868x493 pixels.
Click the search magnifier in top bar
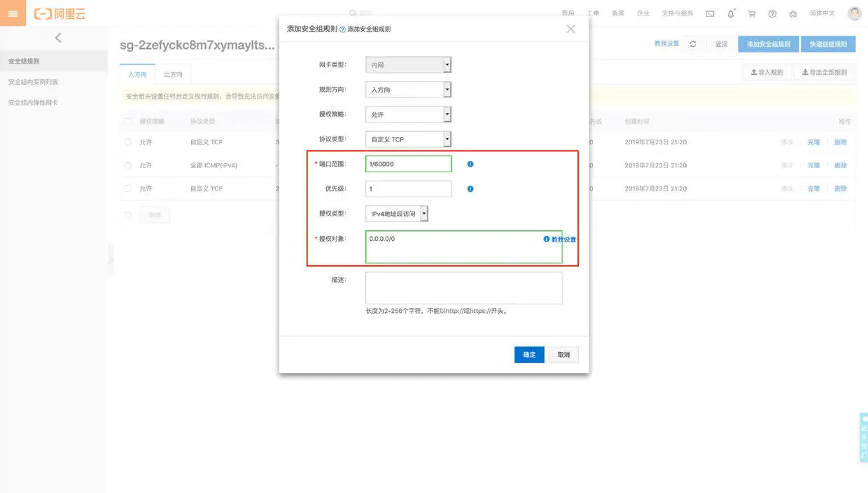pos(353,13)
